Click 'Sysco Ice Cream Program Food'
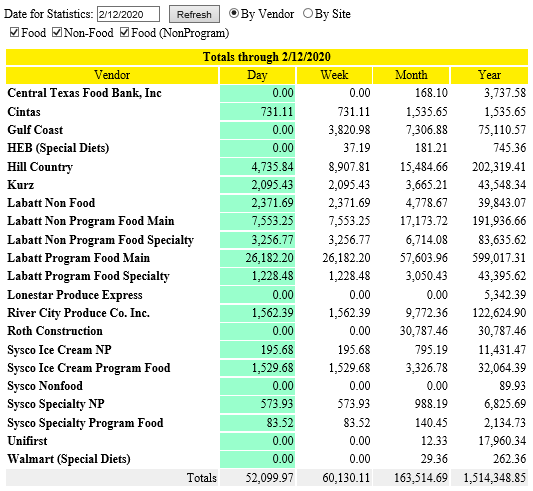Viewport: 533px width, 491px height. (89, 368)
